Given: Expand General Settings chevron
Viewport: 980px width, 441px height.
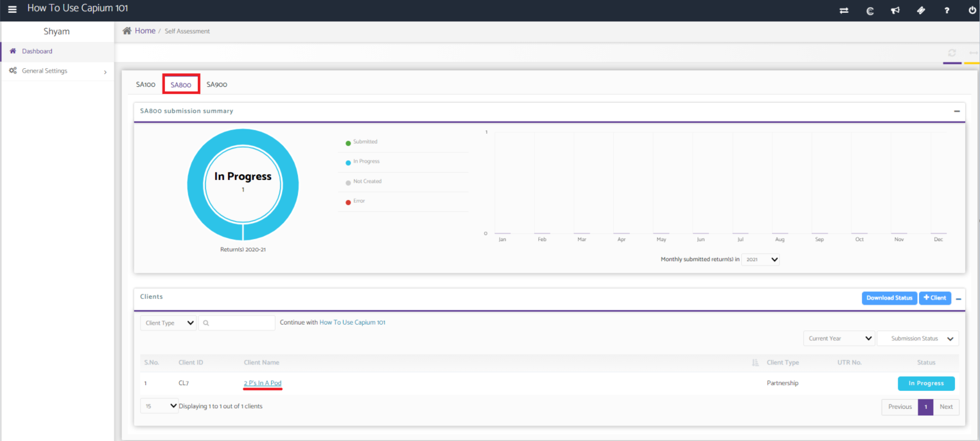Looking at the screenshot, I should (105, 72).
